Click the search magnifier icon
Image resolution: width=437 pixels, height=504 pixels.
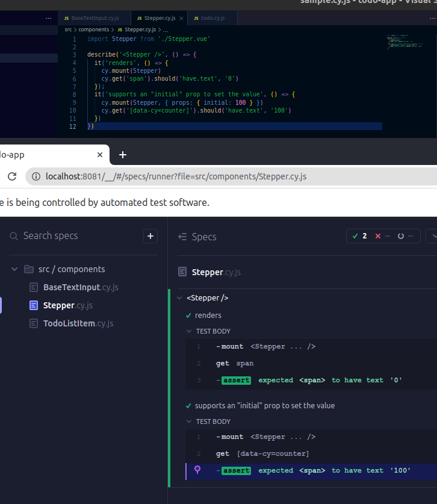(x=14, y=236)
